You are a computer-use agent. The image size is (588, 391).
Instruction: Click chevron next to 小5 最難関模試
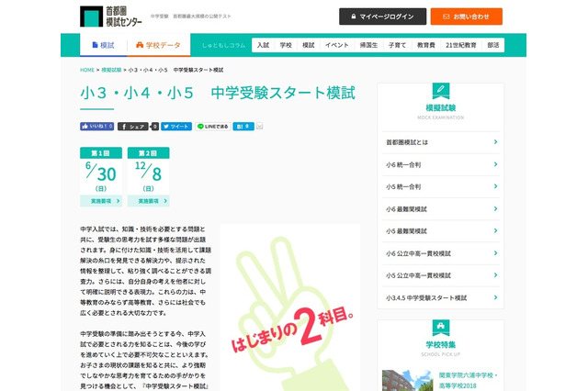coord(496,230)
